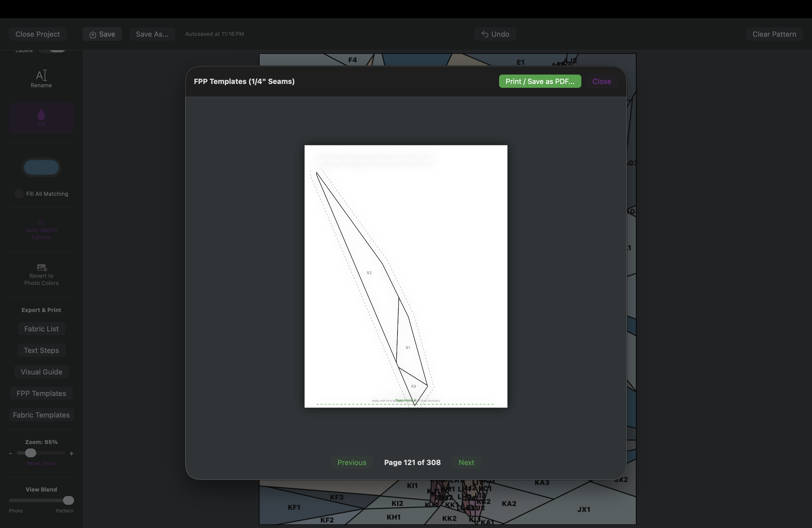Image resolution: width=812 pixels, height=528 pixels.
Task: Click the View Blend slider handle
Action: [x=68, y=500]
